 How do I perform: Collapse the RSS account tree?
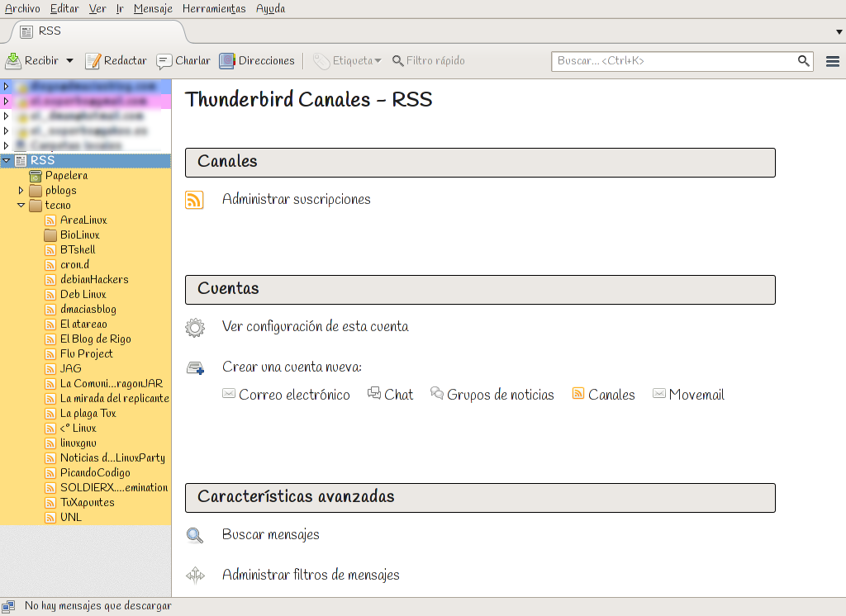pyautogui.click(x=6, y=161)
